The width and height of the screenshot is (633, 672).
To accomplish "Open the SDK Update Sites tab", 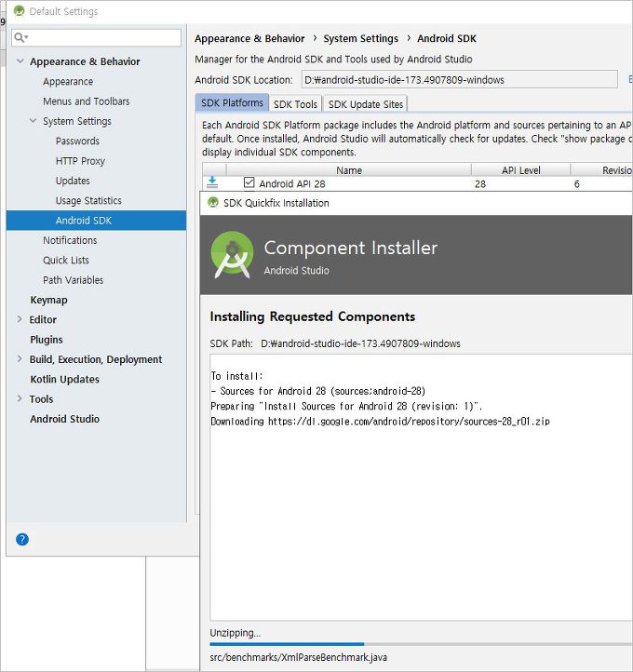I will (366, 104).
